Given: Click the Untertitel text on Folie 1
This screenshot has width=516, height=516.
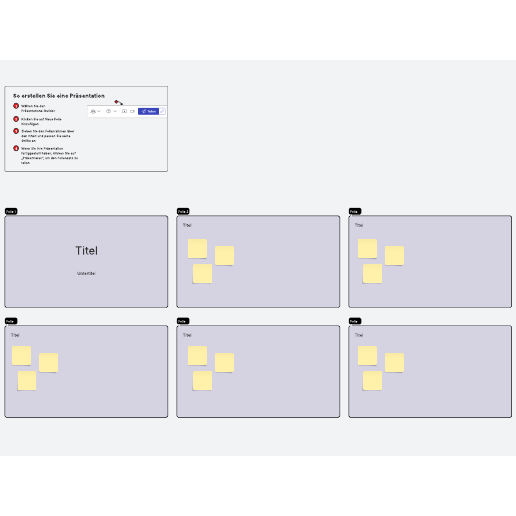Looking at the screenshot, I should click(x=86, y=273).
